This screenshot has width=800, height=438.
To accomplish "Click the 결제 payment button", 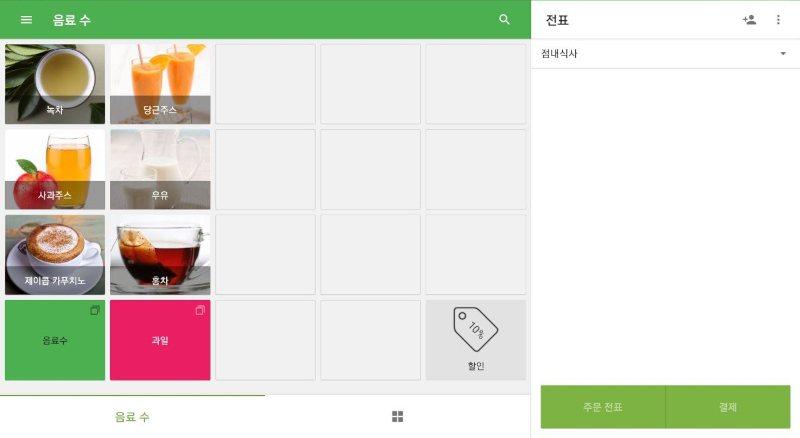I will [728, 407].
